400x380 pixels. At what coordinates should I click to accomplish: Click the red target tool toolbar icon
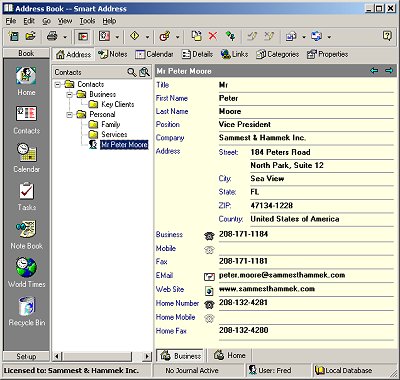point(165,36)
